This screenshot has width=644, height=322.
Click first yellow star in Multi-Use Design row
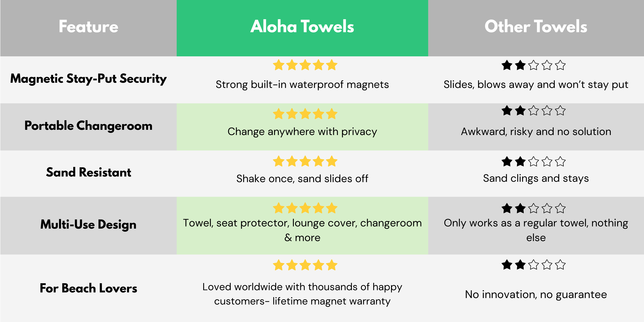(x=279, y=208)
